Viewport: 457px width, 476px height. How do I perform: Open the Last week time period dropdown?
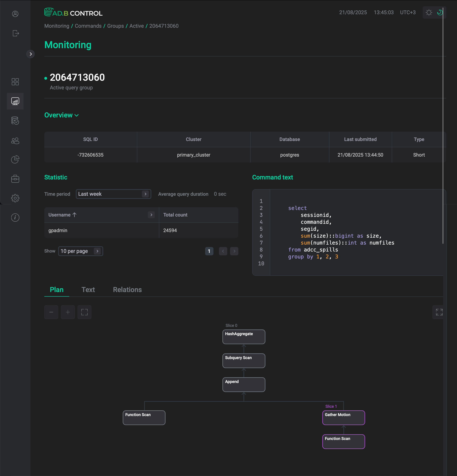coord(113,194)
